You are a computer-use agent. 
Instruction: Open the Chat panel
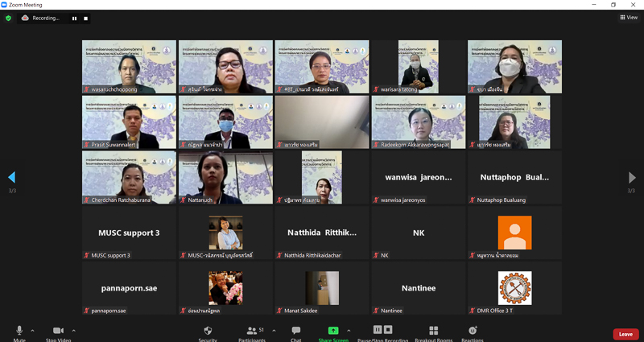pyautogui.click(x=296, y=331)
